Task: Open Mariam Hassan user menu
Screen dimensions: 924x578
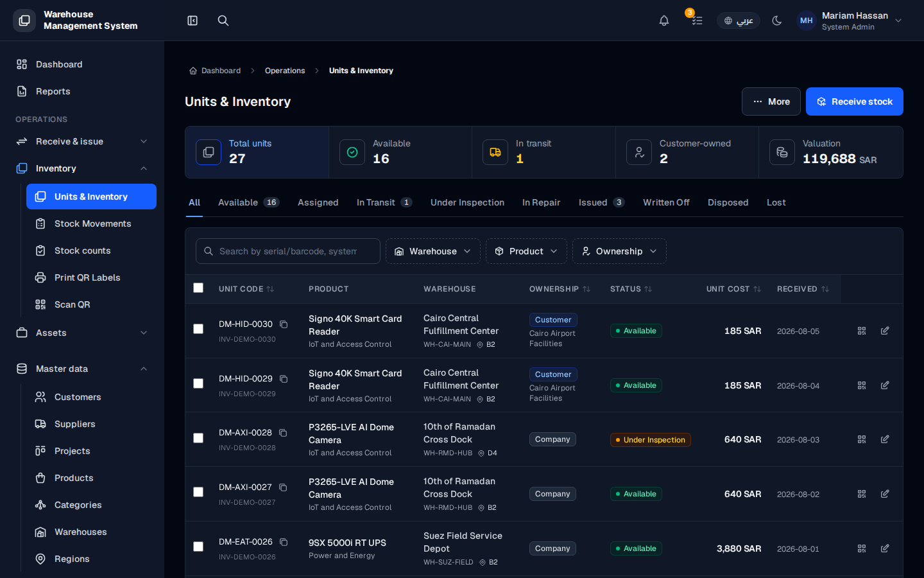Action: point(850,21)
